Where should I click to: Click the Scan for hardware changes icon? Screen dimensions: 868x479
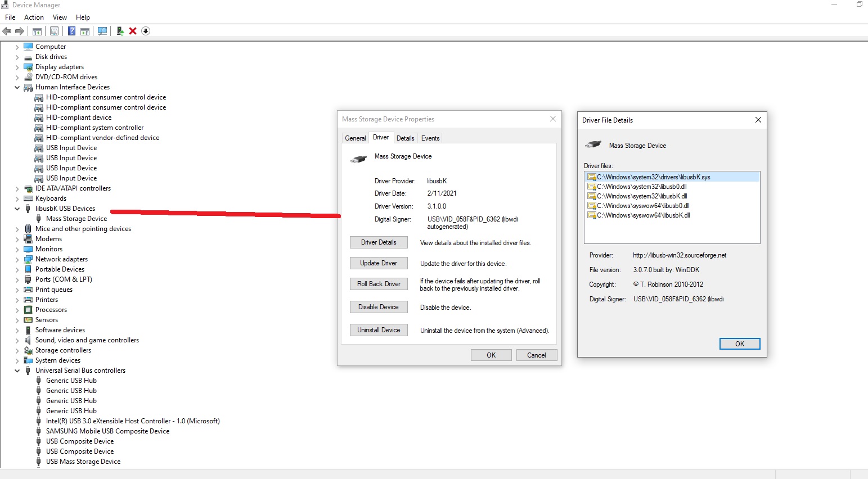[102, 31]
